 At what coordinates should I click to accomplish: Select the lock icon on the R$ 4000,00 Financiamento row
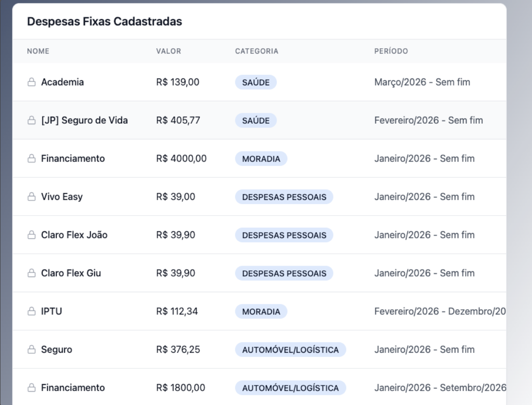click(31, 159)
